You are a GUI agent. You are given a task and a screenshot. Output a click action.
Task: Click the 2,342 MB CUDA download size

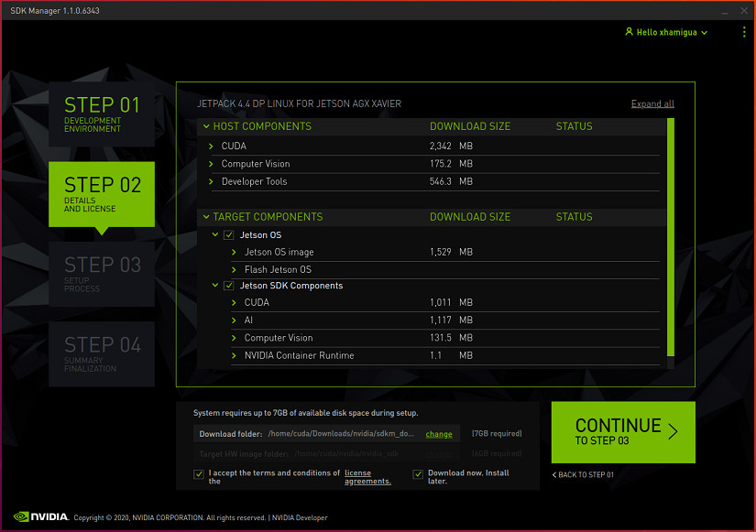451,146
